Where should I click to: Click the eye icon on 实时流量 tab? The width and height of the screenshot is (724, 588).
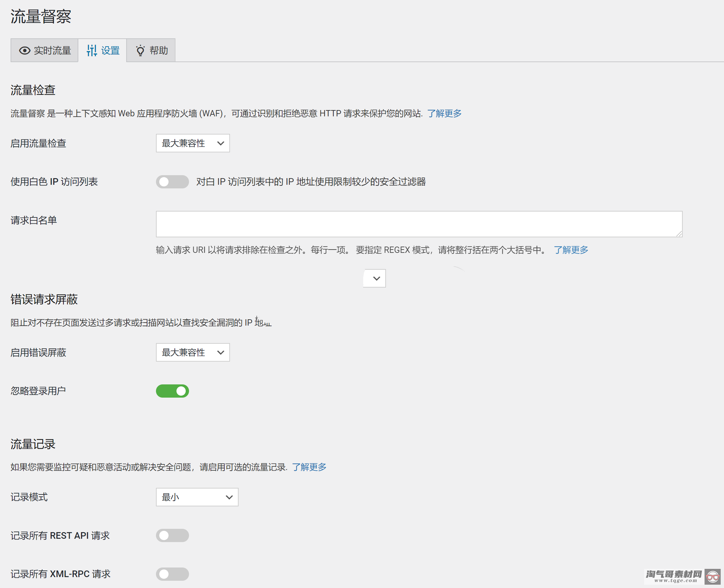[x=24, y=51]
